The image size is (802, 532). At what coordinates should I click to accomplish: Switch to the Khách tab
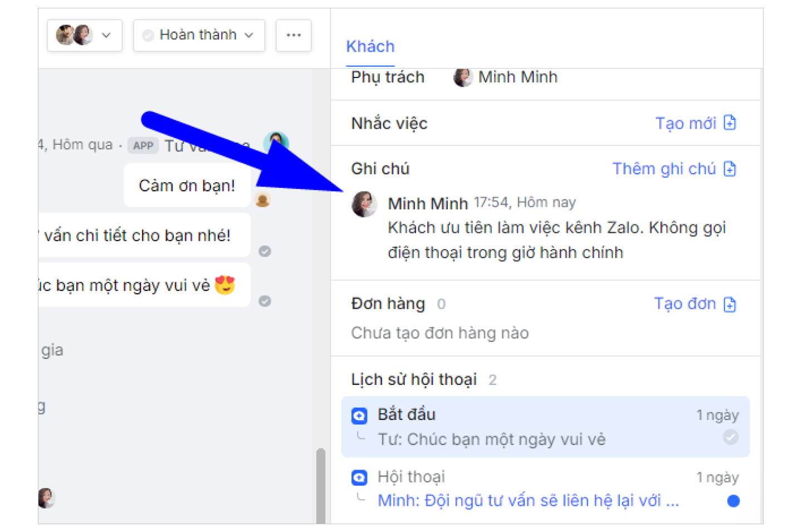tap(370, 46)
